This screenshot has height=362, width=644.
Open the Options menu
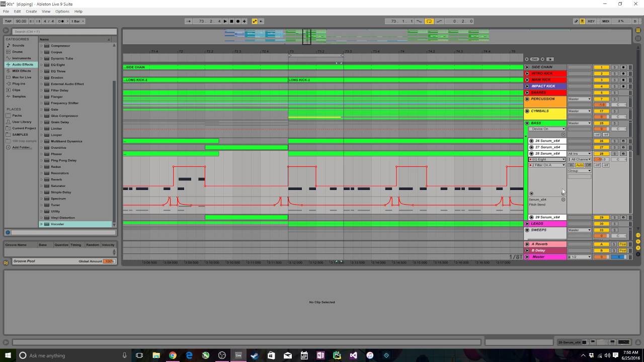(62, 11)
